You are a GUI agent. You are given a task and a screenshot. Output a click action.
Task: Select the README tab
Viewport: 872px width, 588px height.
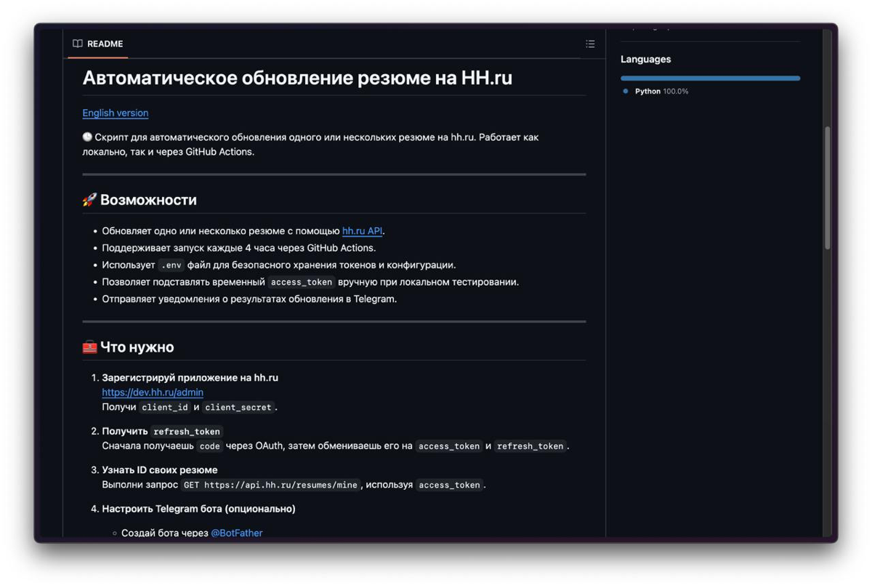97,44
